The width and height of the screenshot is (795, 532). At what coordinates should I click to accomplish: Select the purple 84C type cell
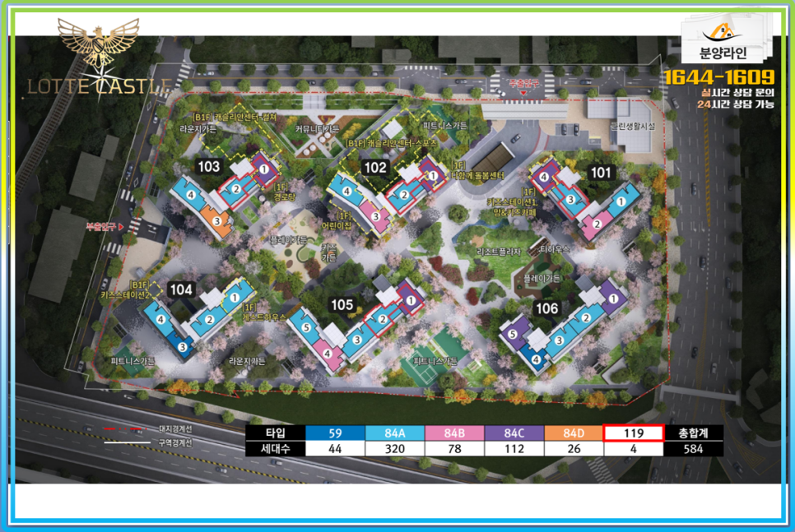pyautogui.click(x=514, y=433)
